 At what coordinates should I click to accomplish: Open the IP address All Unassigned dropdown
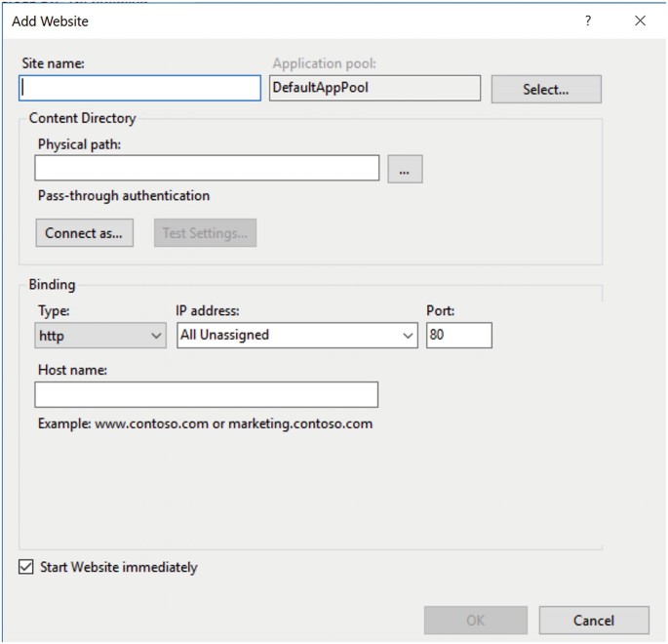coord(297,335)
